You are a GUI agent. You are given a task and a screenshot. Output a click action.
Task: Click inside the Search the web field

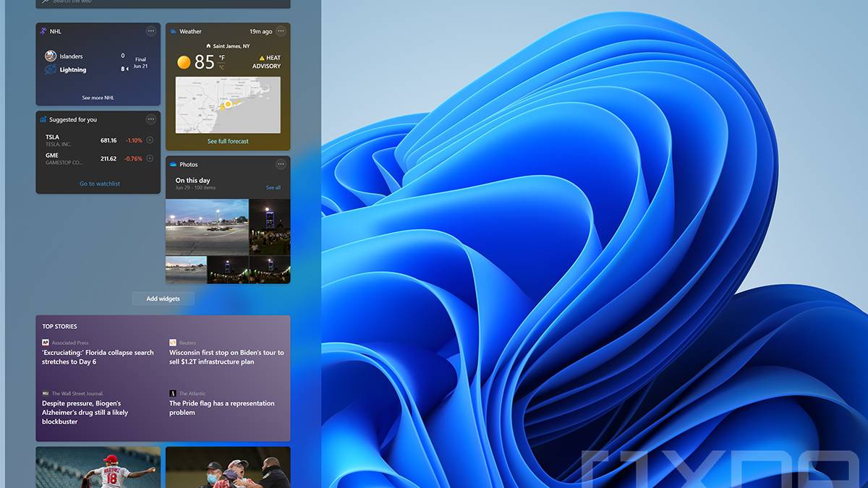[163, 3]
